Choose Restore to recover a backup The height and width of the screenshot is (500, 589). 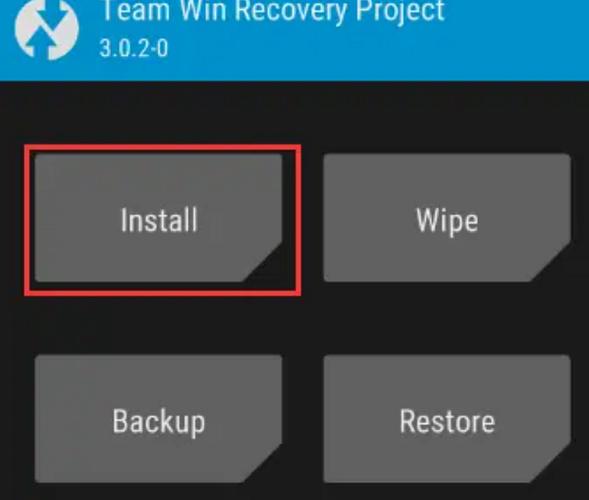[x=447, y=419]
